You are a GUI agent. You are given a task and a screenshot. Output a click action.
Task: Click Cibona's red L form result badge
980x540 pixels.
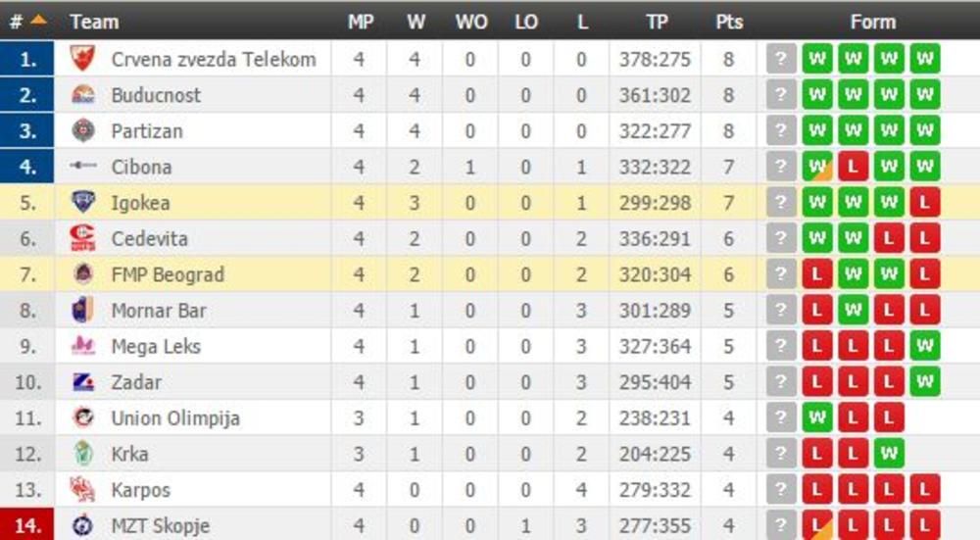[853, 167]
